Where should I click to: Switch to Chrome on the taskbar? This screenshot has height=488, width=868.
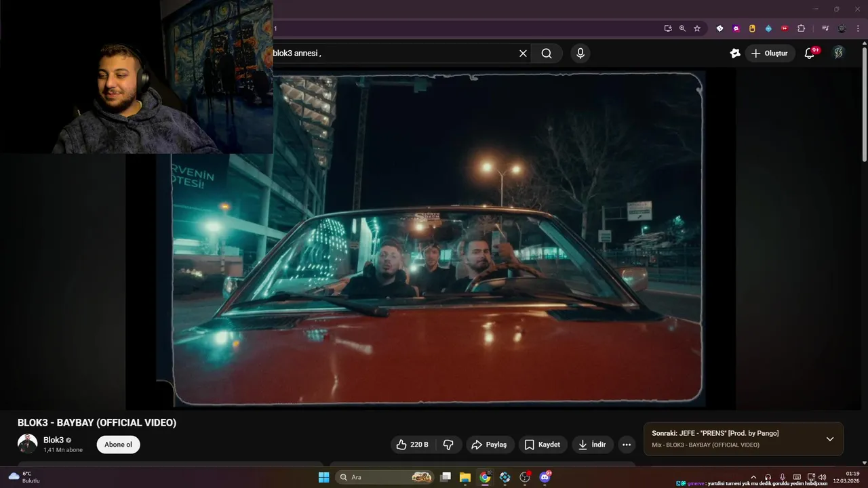click(485, 477)
